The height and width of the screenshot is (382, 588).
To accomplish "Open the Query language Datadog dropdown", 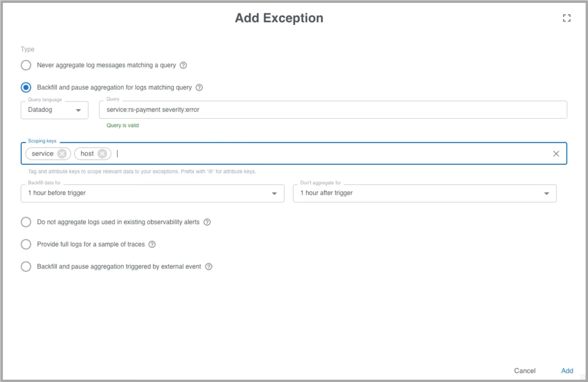I will pyautogui.click(x=54, y=110).
